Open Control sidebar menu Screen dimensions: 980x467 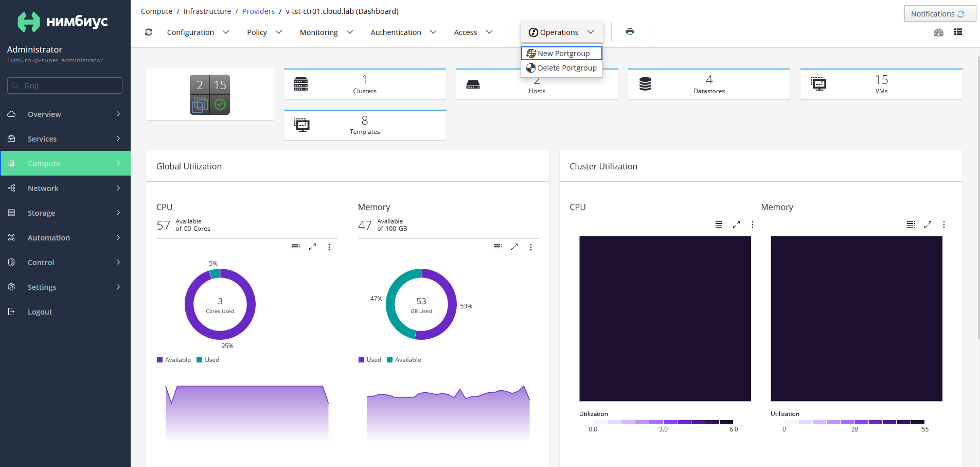[x=65, y=263]
